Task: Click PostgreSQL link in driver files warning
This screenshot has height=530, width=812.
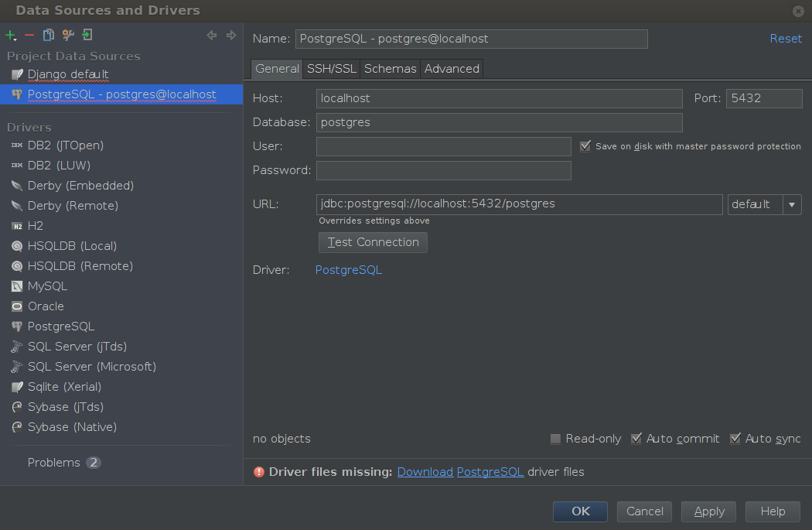Action: click(490, 472)
